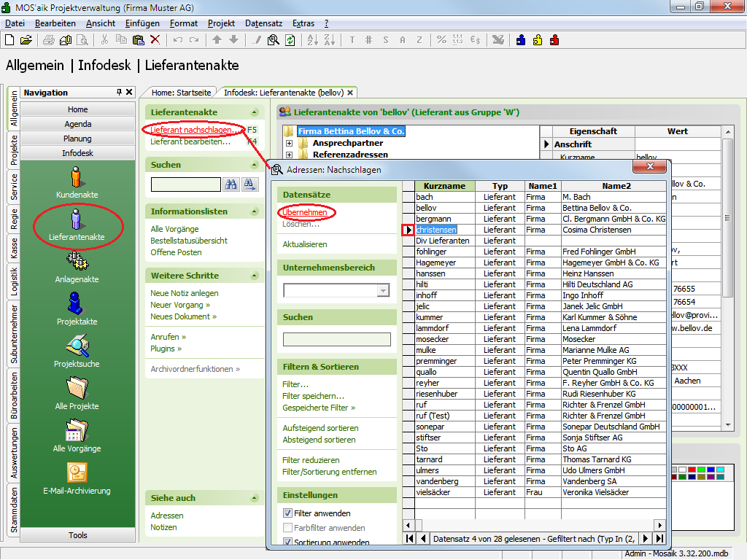Click the Übernehmen link
This screenshot has width=747, height=560.
[x=305, y=212]
